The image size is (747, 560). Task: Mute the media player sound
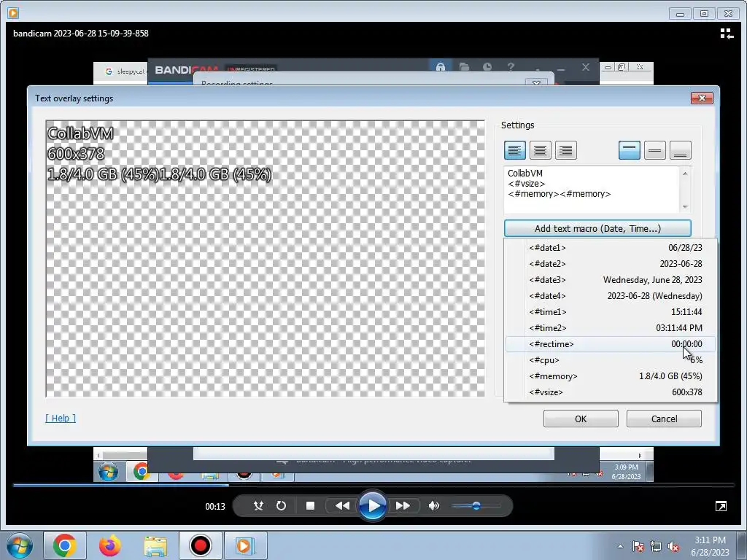(x=433, y=506)
